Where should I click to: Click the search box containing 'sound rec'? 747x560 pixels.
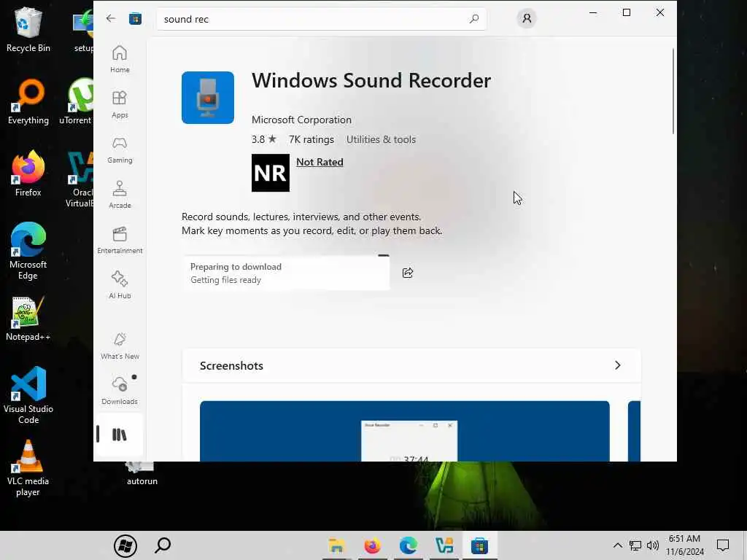pos(322,19)
